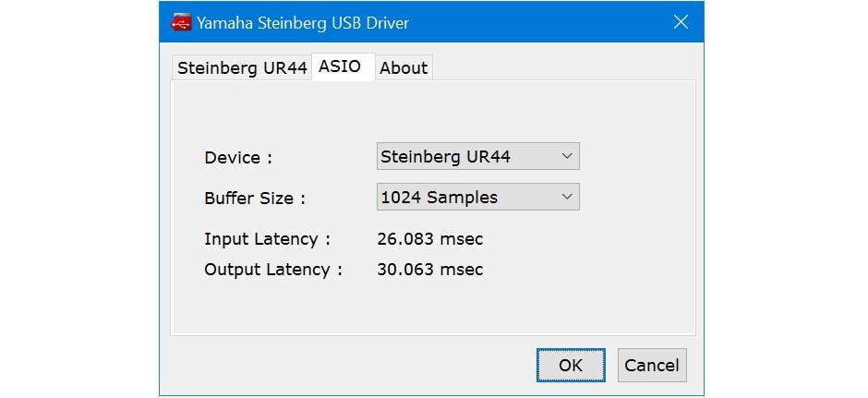
Task: Dismiss the dialog with the Cancel button
Action: [652, 365]
